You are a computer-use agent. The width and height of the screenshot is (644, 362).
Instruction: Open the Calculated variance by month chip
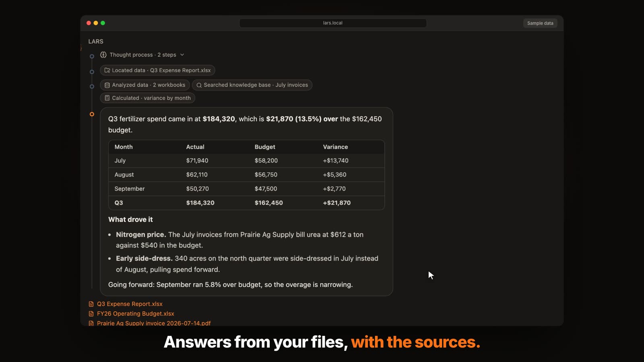pos(147,98)
